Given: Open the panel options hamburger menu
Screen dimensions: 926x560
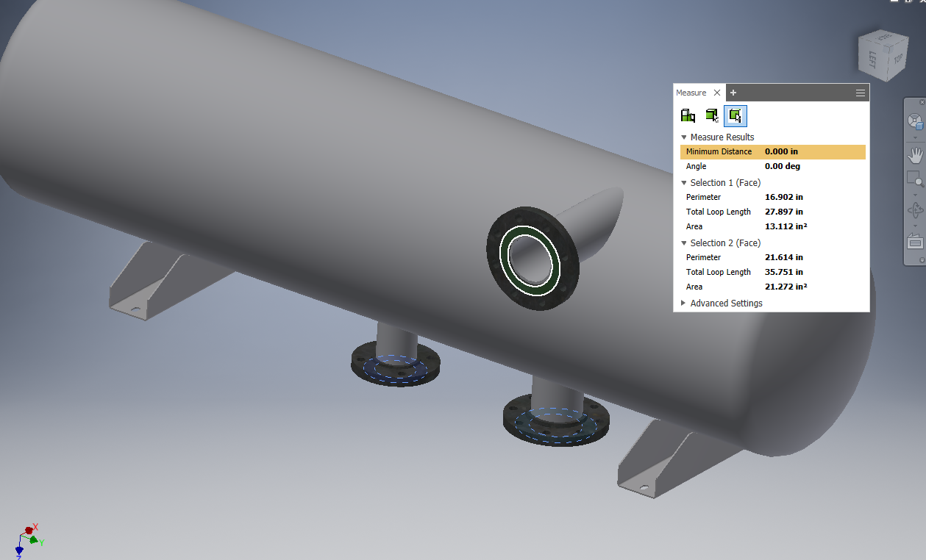Looking at the screenshot, I should point(860,93).
